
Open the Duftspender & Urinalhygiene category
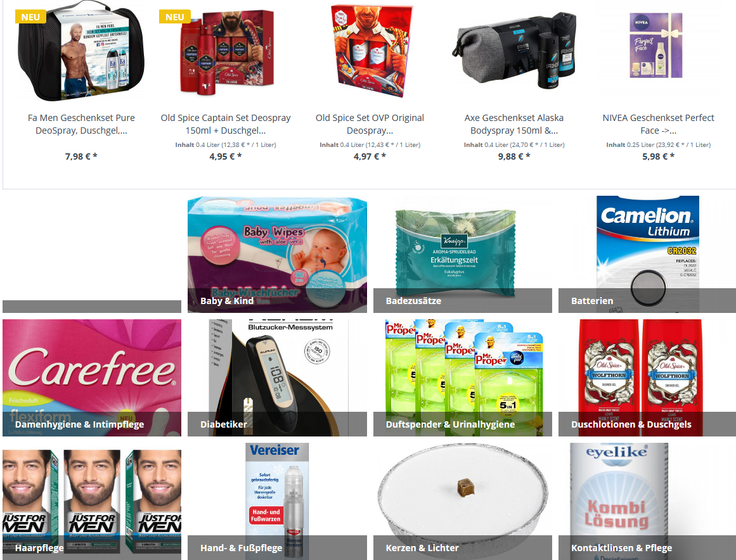pos(462,378)
